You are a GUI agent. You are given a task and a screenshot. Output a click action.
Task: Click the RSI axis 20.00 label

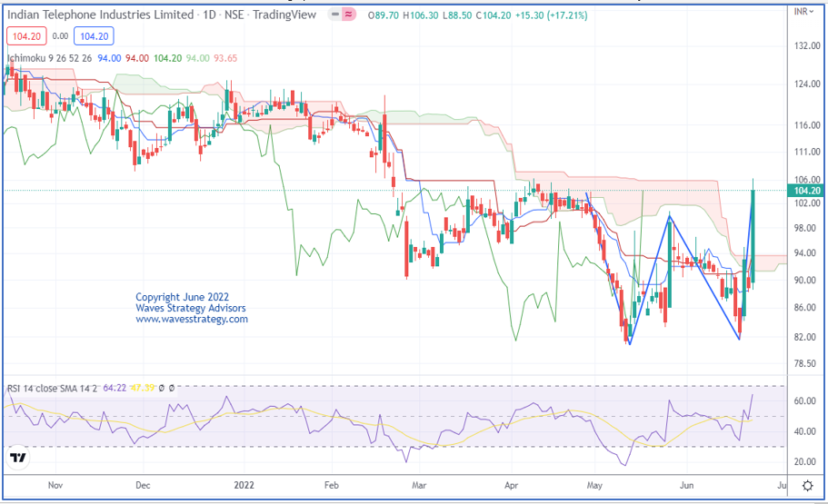(805, 462)
